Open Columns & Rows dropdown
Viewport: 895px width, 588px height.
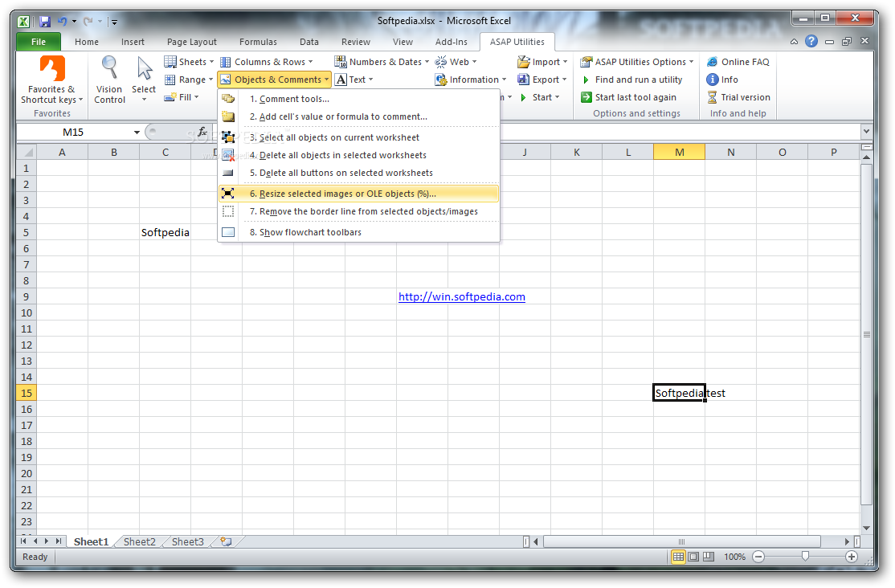coord(267,62)
